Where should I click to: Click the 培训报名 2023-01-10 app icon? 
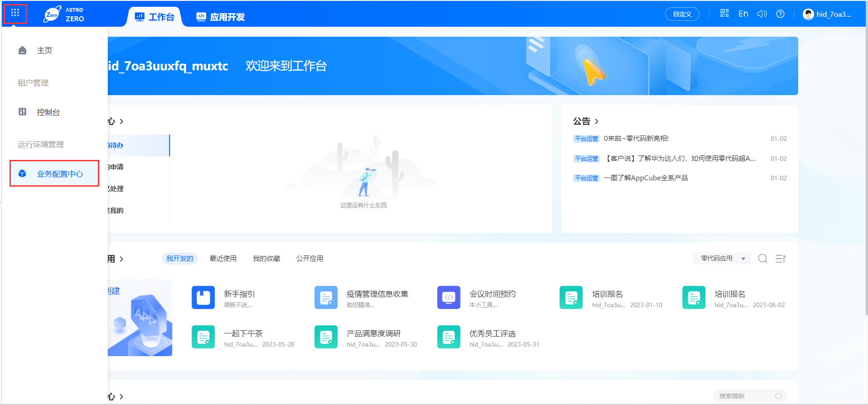point(571,297)
